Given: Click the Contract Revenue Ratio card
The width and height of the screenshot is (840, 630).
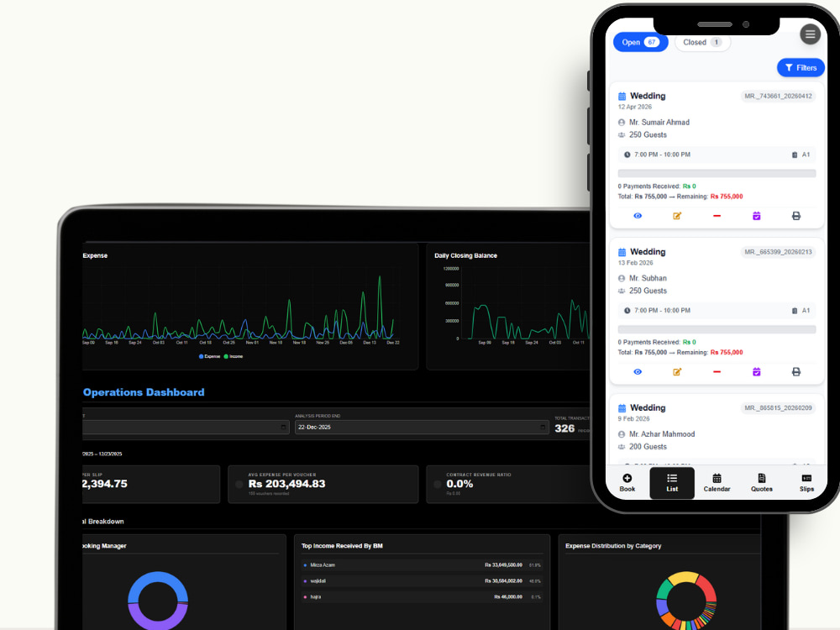Looking at the screenshot, I should [508, 485].
